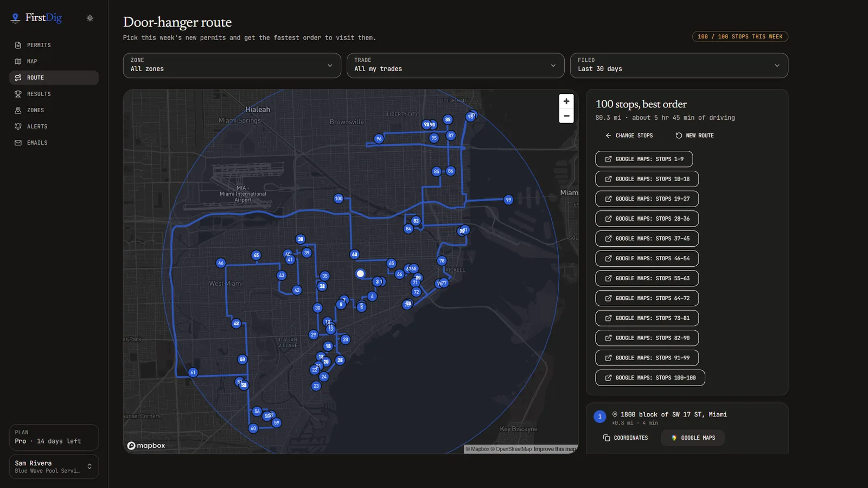Image resolution: width=868 pixels, height=488 pixels.
Task: Open the Results sidebar item
Action: pyautogui.click(x=54, y=94)
